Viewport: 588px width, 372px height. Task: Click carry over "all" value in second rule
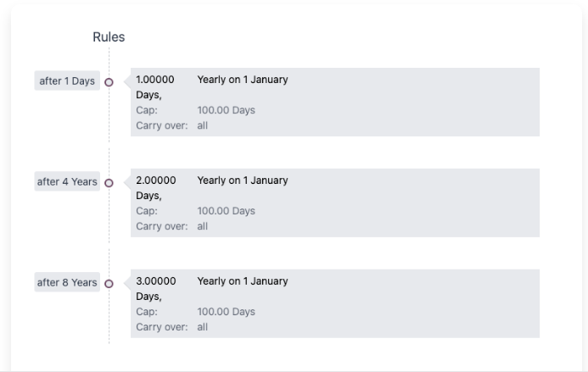point(203,226)
